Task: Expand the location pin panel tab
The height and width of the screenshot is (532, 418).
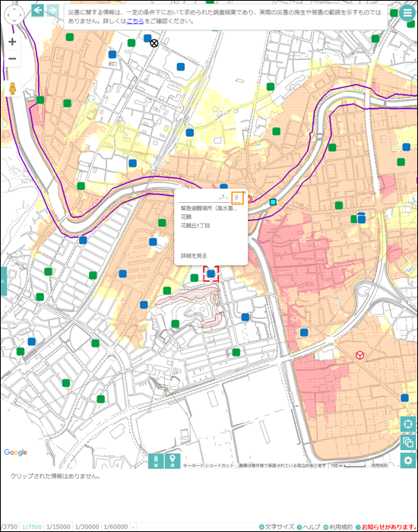Action: coord(173,461)
